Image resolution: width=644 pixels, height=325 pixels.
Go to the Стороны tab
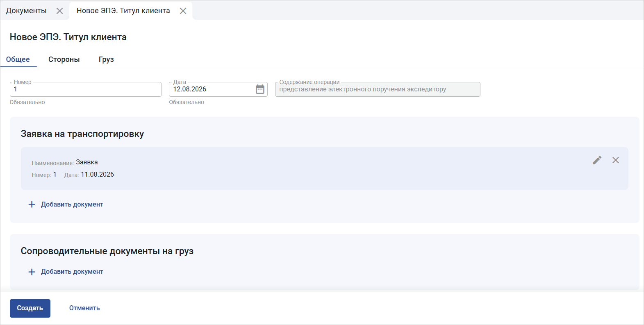pos(64,59)
